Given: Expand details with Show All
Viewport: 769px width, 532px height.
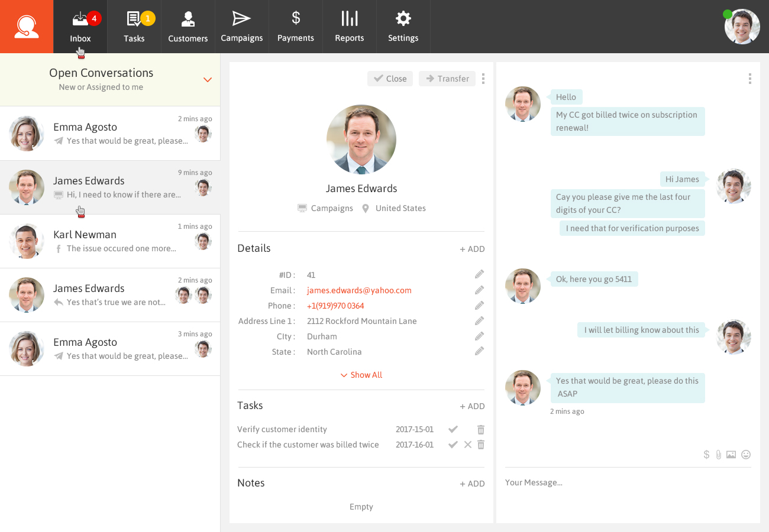Looking at the screenshot, I should click(361, 375).
